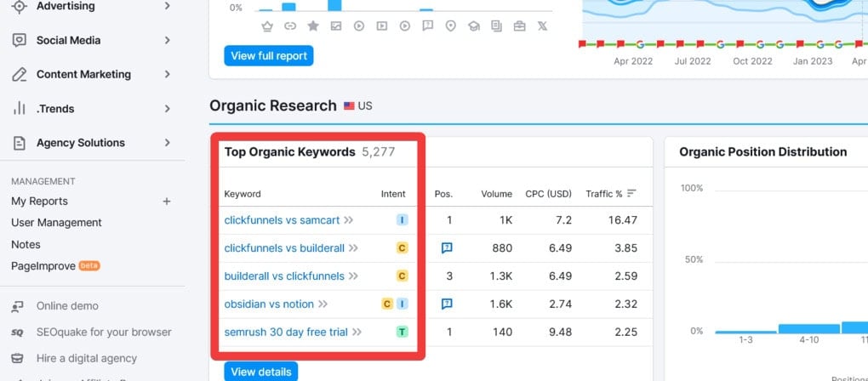Click the chain link sitelinks SERP icon
The height and width of the screenshot is (381, 868).
290,26
